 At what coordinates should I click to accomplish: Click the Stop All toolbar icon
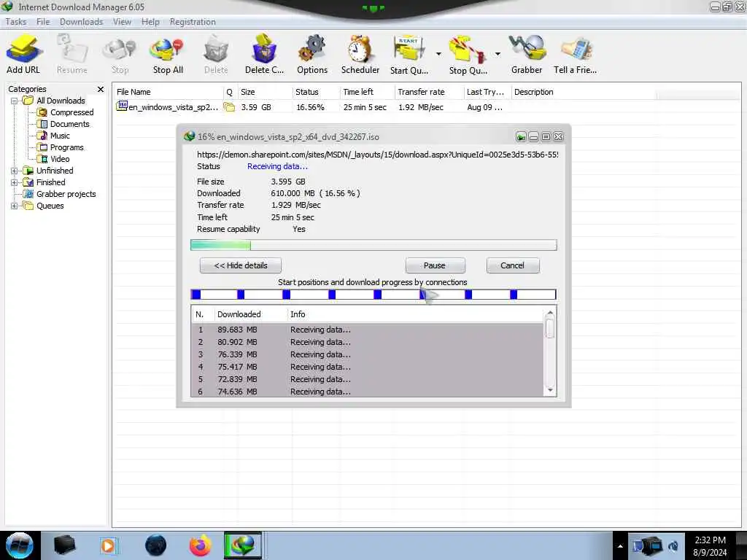(x=168, y=54)
